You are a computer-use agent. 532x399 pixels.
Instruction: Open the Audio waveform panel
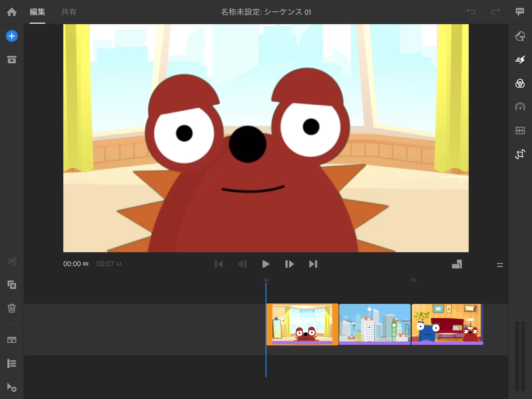[x=520, y=131]
